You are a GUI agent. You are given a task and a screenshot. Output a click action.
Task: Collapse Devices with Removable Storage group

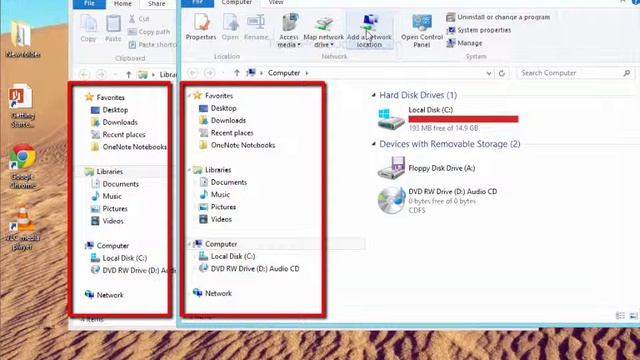373,144
